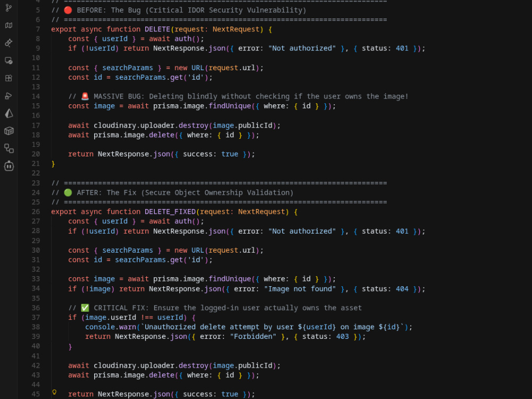Click "Secure Object Ownership Validation" comment
This screenshot has height=399, width=532.
[217, 193]
